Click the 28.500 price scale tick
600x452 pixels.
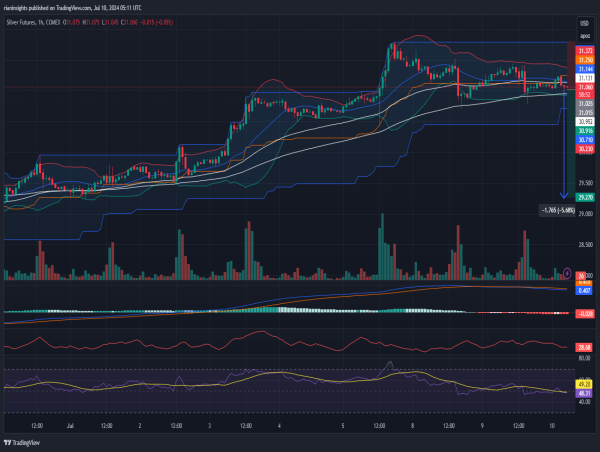coord(585,245)
